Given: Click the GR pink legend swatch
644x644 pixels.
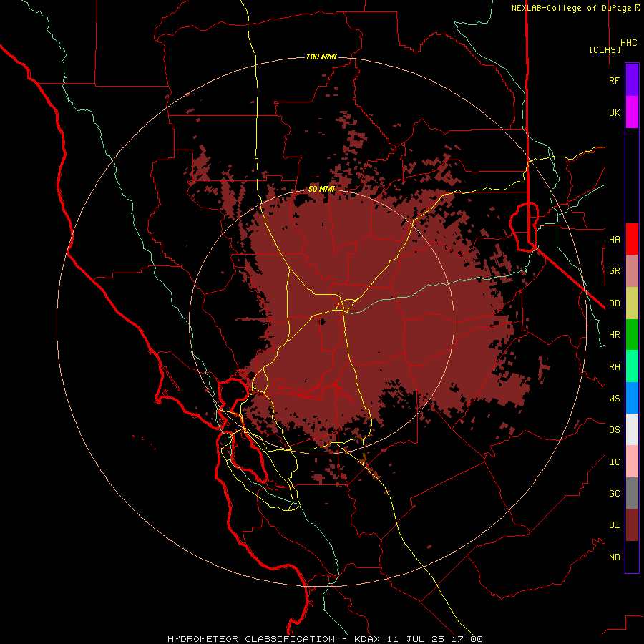Looking at the screenshot, I should [632, 270].
